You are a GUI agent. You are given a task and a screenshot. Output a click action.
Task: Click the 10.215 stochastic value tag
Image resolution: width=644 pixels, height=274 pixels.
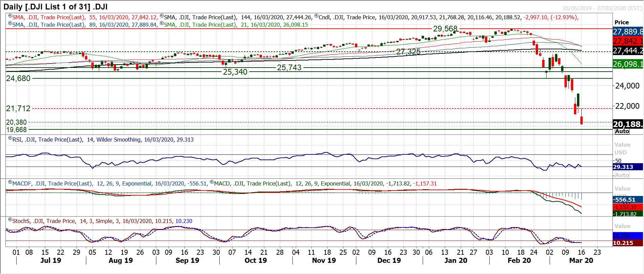pos(628,243)
